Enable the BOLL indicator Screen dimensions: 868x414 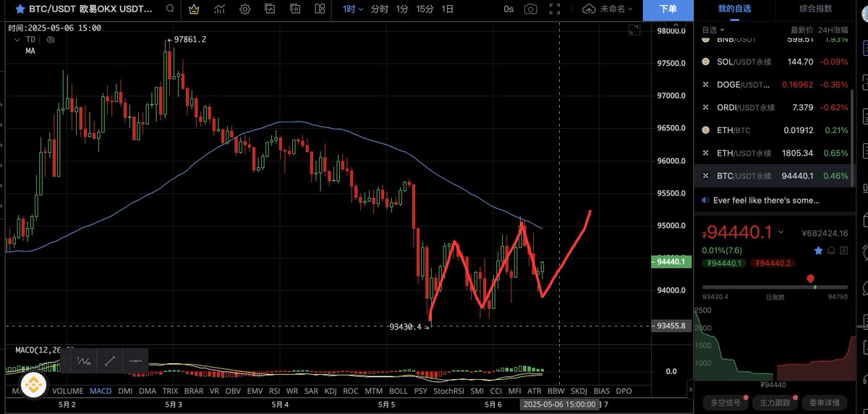tap(399, 391)
